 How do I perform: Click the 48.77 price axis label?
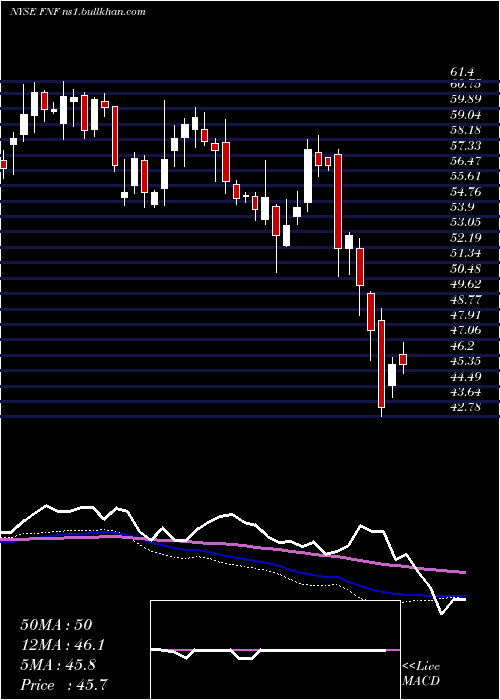tap(466, 300)
